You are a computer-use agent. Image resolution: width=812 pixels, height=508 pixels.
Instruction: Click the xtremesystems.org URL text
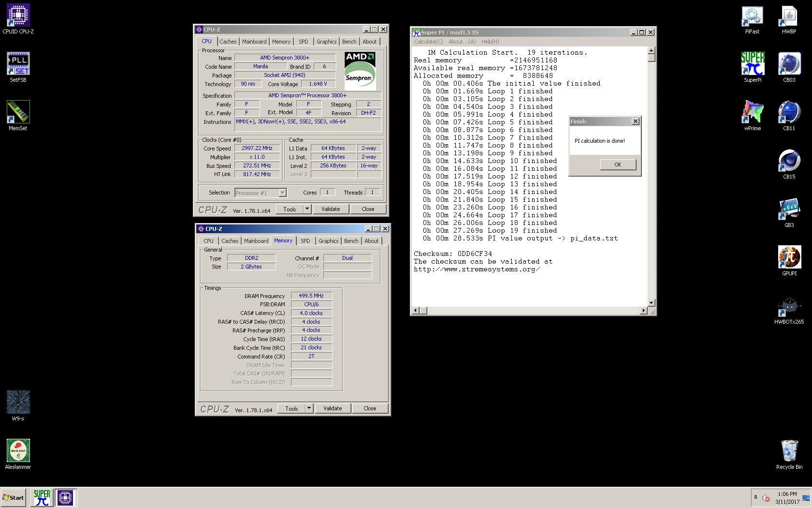click(x=477, y=269)
